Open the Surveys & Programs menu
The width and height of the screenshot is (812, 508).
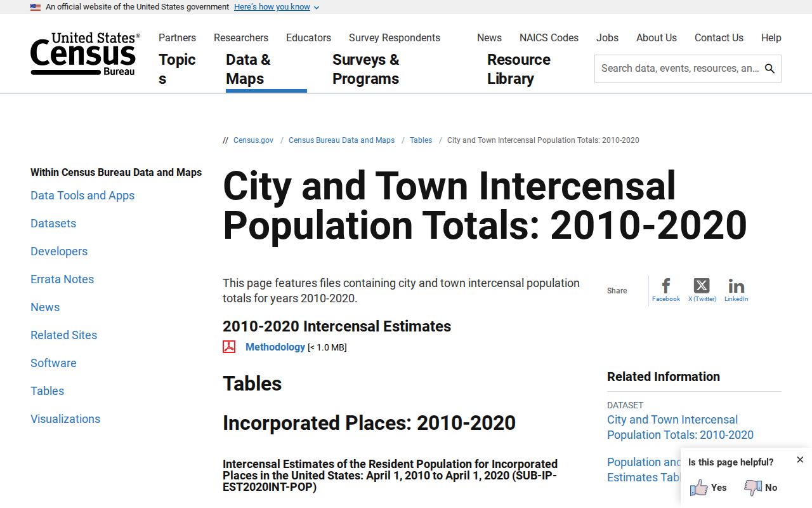pos(366,69)
